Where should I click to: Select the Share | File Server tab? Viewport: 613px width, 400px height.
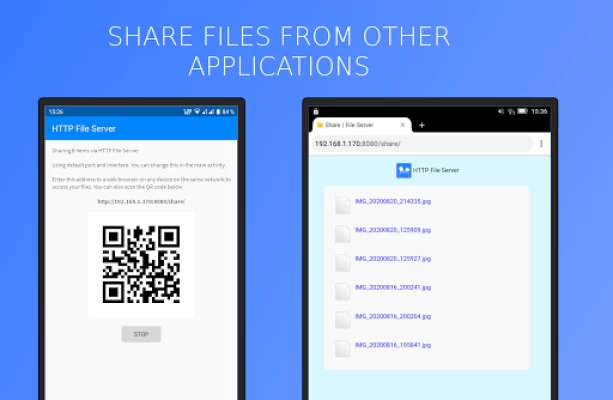tap(355, 125)
